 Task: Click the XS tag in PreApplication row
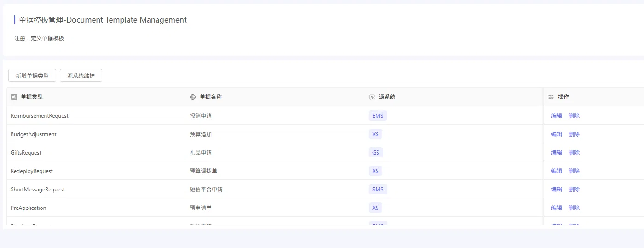[x=375, y=208]
